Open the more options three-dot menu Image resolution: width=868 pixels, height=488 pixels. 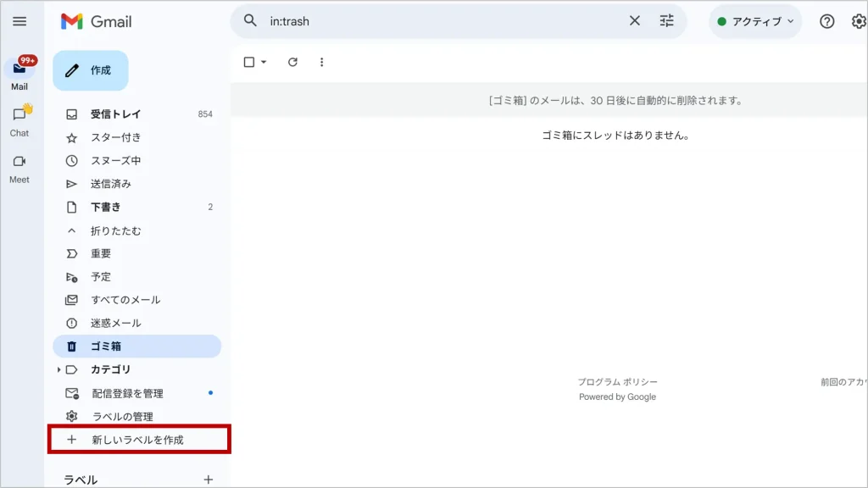click(x=321, y=62)
